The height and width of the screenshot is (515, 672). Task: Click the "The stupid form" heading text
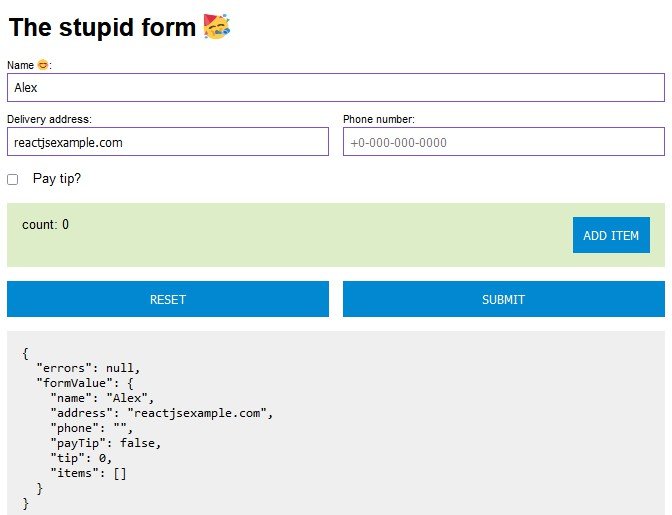[102, 27]
